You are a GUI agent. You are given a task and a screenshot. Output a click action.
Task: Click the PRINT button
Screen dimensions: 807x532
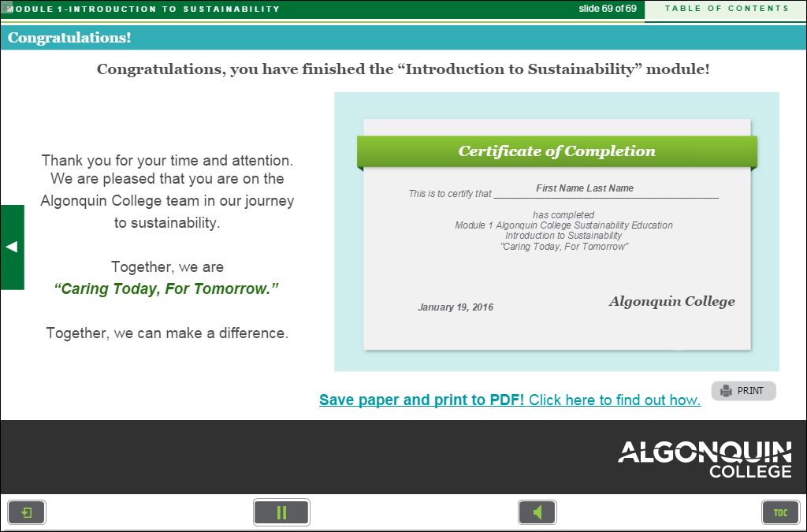(x=744, y=391)
